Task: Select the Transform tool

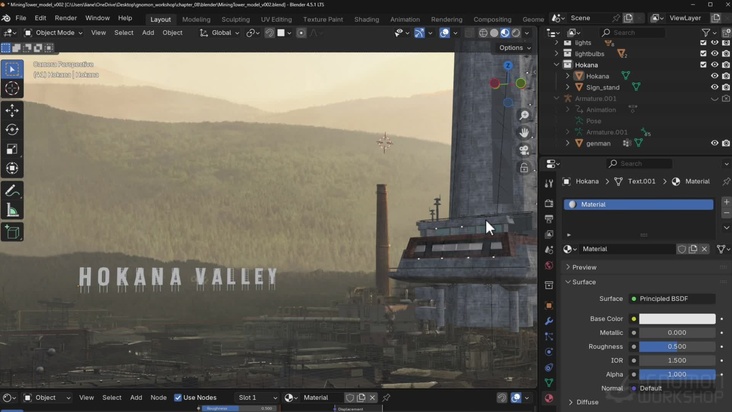Action: 12,168
